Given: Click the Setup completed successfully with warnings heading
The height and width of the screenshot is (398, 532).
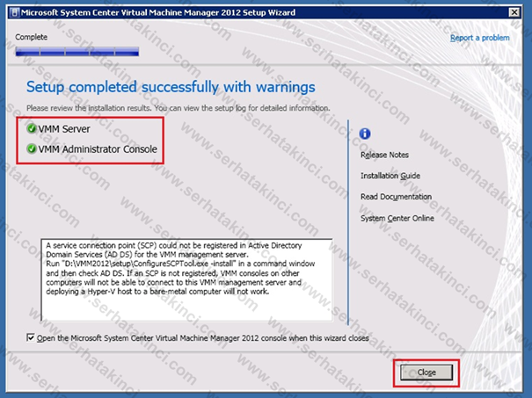Looking at the screenshot, I should pos(171,87).
